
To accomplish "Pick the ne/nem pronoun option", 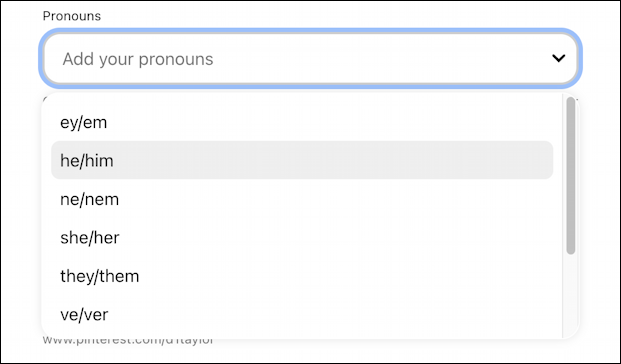I will [x=302, y=199].
